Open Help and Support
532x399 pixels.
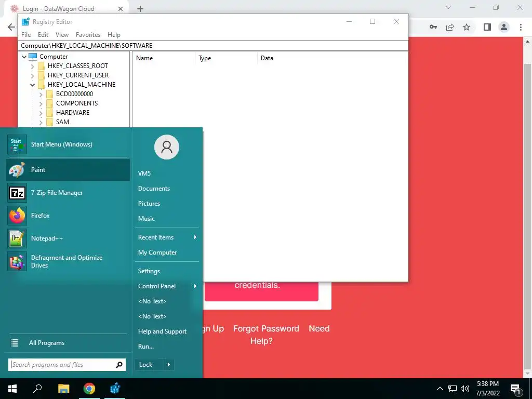coord(162,331)
